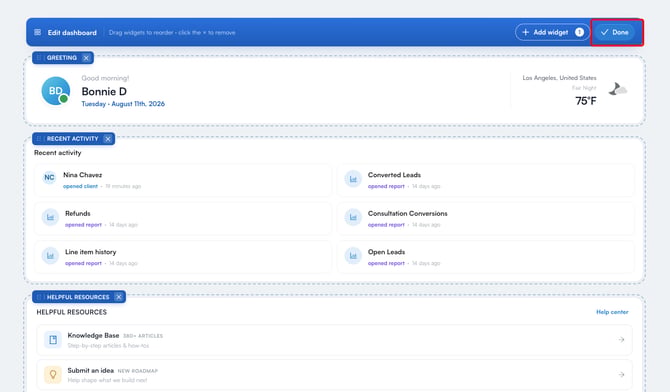Remove the Greeting widget
Image resolution: width=670 pixels, height=392 pixels.
[86, 58]
